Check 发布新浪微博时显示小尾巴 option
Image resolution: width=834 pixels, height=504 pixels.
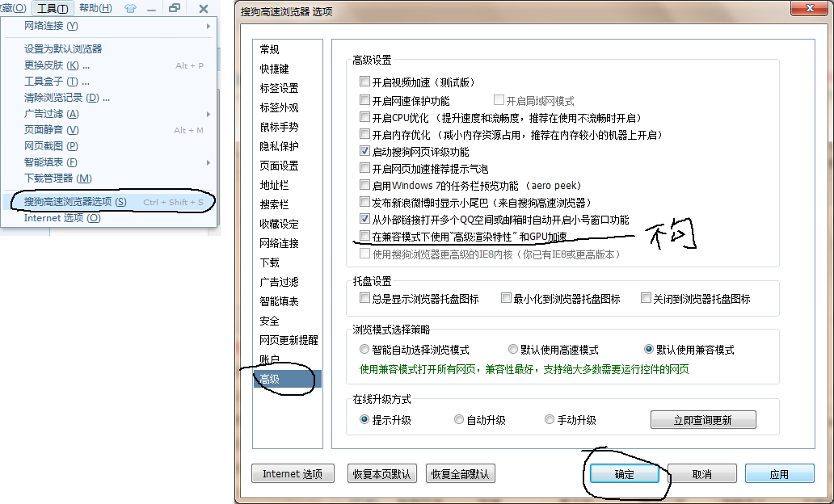tap(364, 202)
